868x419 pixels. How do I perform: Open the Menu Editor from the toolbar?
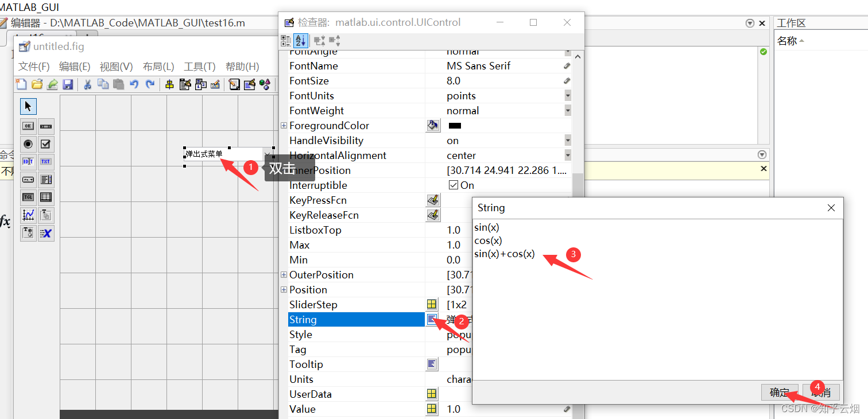[185, 84]
